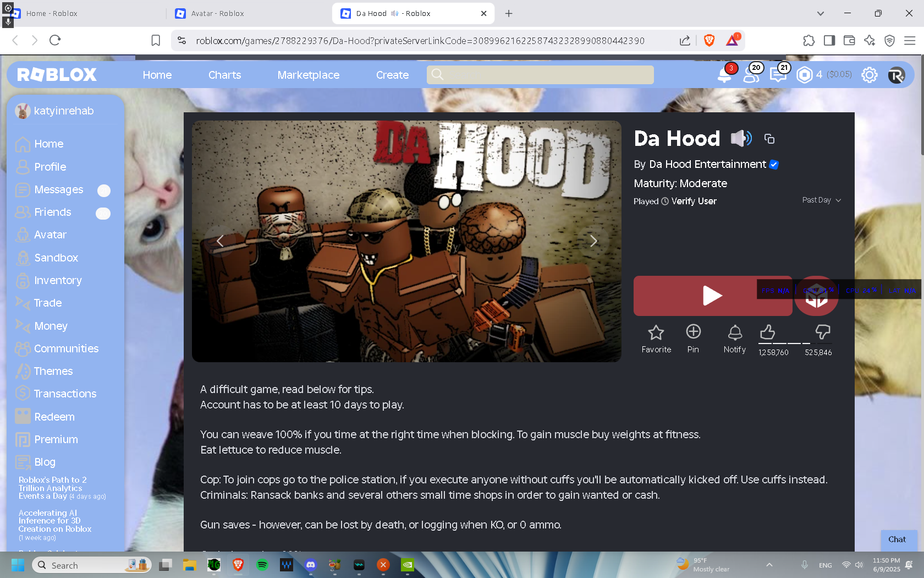
Task: Open Windows Start menu
Action: click(x=18, y=565)
